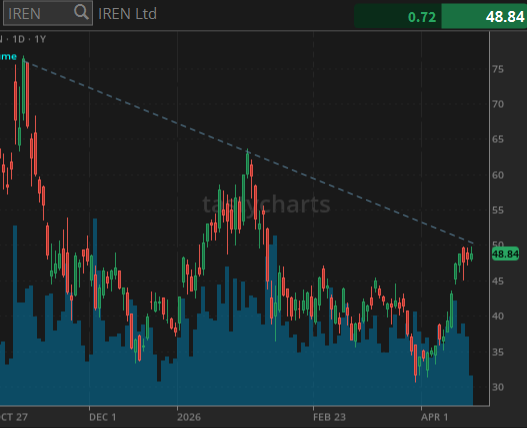Click the 30 price axis label
Image resolution: width=527 pixels, height=428 pixels.
pyautogui.click(x=498, y=387)
